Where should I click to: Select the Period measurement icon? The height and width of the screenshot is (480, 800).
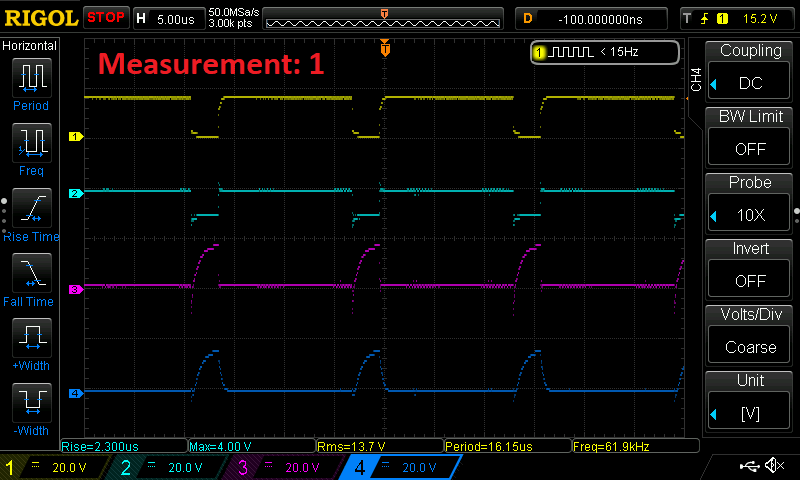(32, 78)
